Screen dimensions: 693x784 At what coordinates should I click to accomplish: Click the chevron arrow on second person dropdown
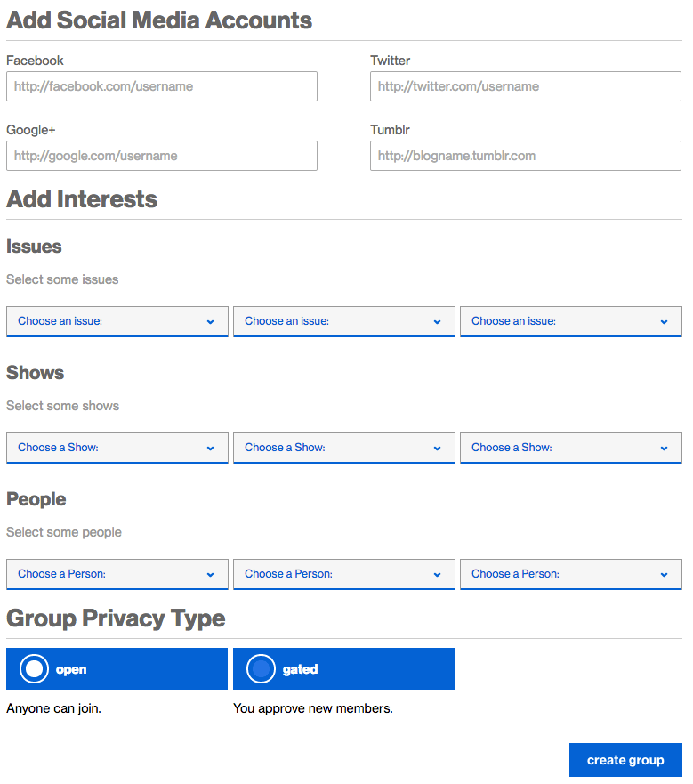tap(438, 575)
